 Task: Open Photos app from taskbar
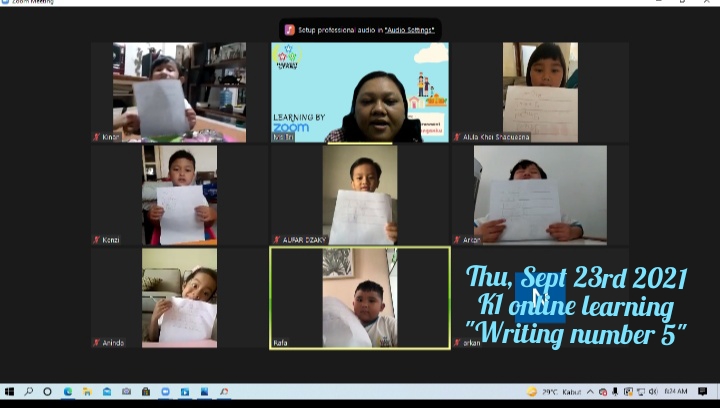click(x=204, y=391)
